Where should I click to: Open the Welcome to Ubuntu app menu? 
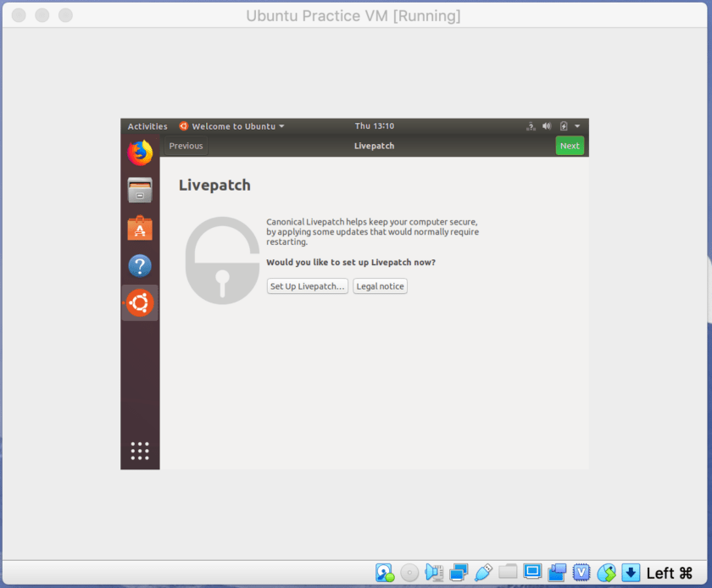(x=231, y=126)
